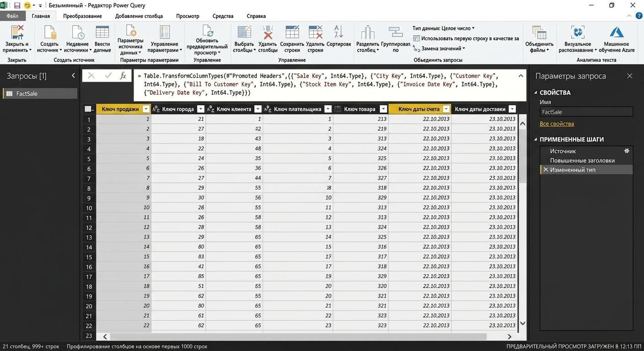Open Ключ даты счета filter dropdown
The width and height of the screenshot is (644, 351).
pos(446,109)
